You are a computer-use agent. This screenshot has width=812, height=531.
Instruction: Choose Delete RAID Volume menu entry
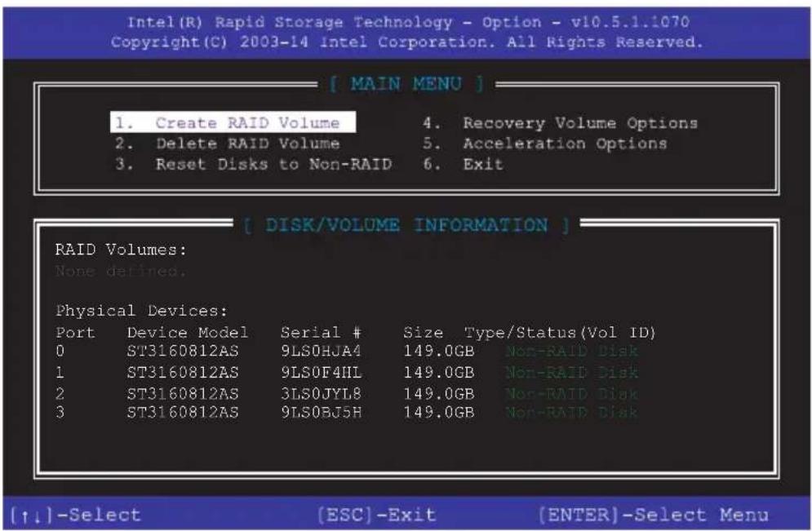pyautogui.click(x=228, y=144)
